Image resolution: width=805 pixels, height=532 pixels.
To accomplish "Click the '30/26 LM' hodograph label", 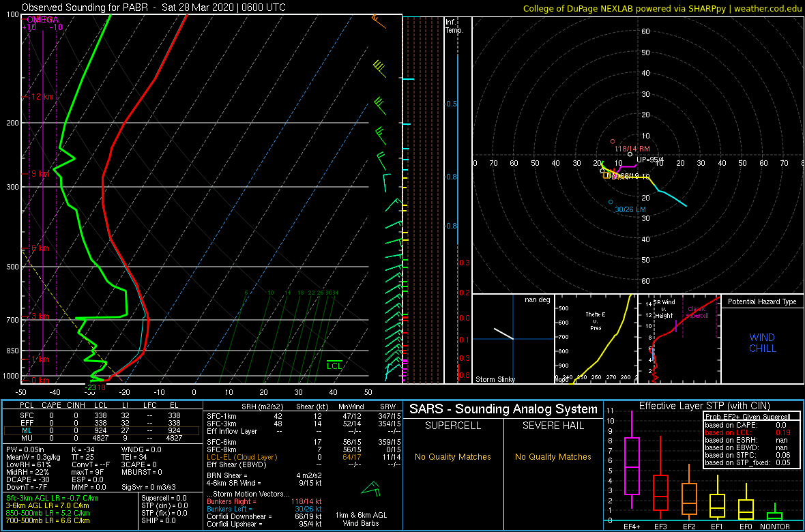I will (x=630, y=209).
